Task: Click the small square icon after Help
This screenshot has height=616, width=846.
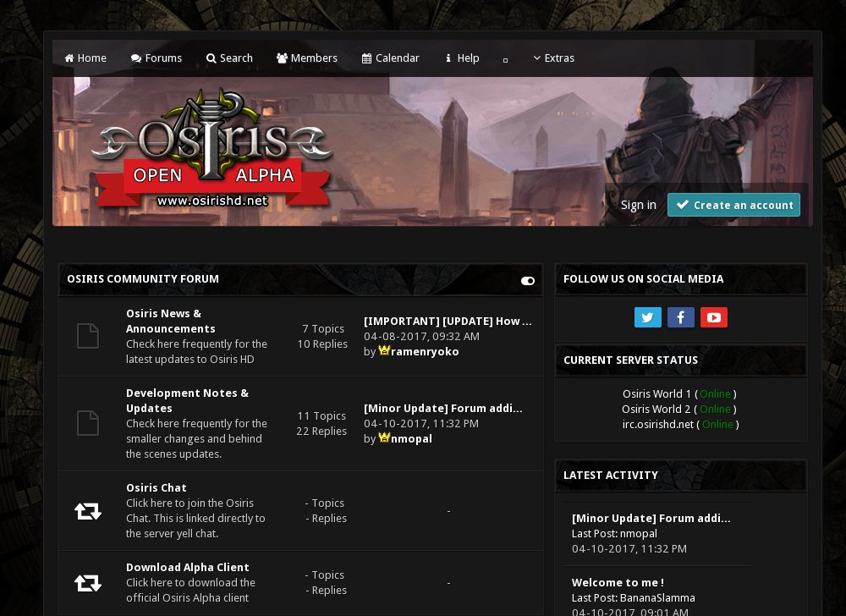Action: 506,60
